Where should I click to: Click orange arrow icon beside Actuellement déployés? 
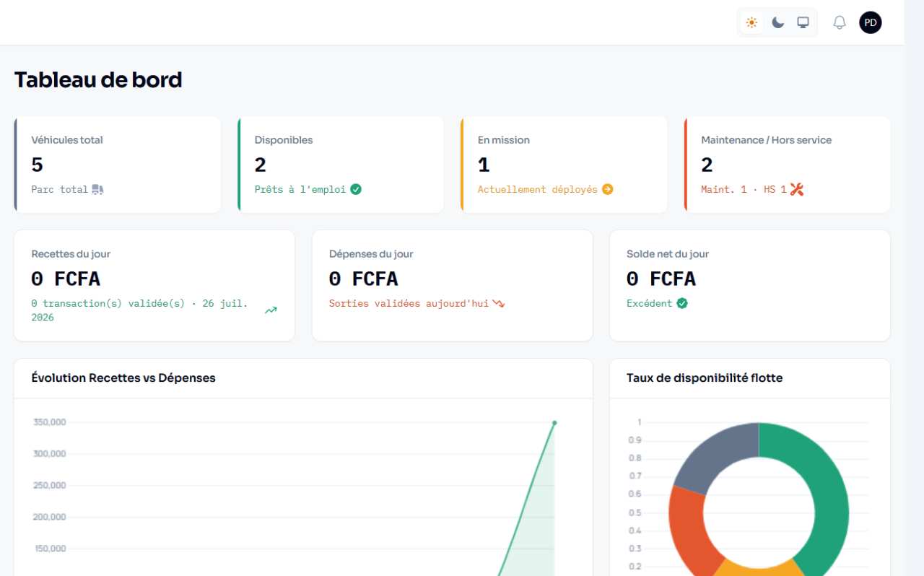(607, 189)
